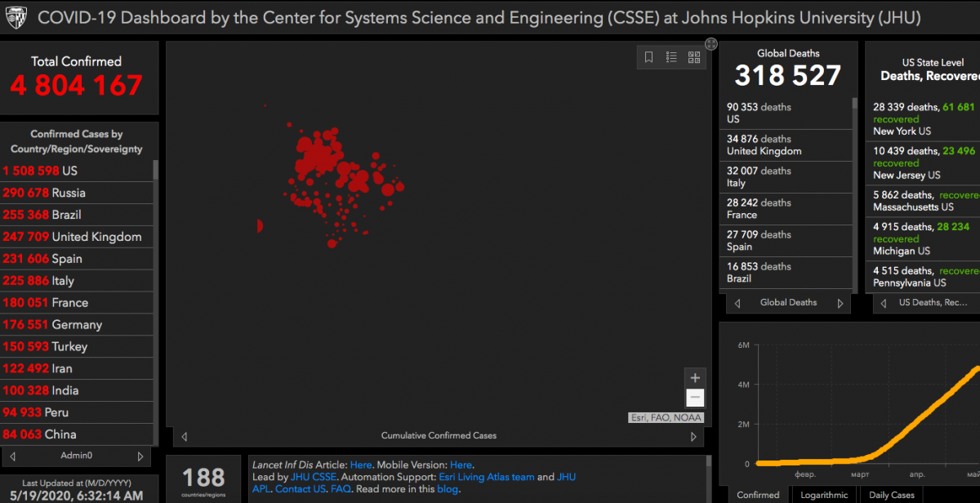Open the Daily Cases chart tab
The width and height of the screenshot is (980, 503).
pos(891,495)
